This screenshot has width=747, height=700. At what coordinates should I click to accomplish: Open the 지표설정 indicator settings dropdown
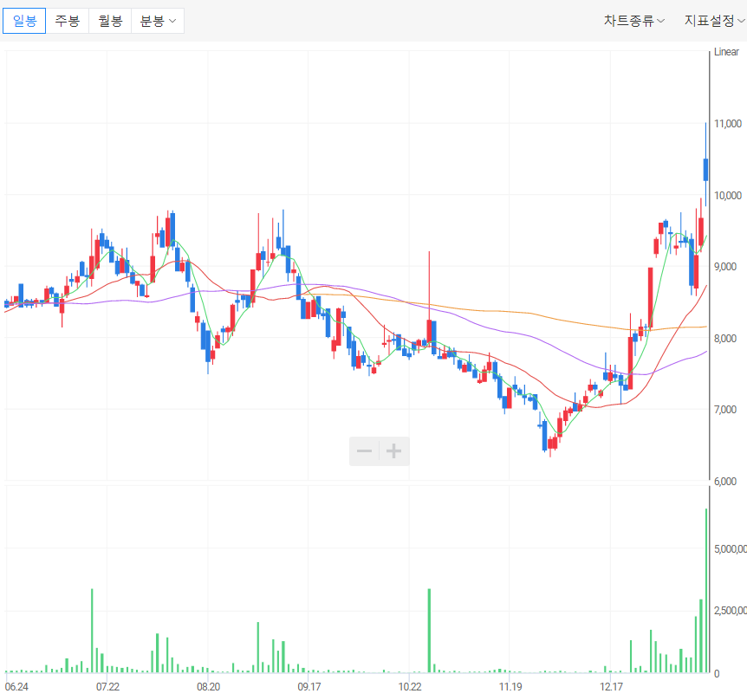pyautogui.click(x=714, y=21)
